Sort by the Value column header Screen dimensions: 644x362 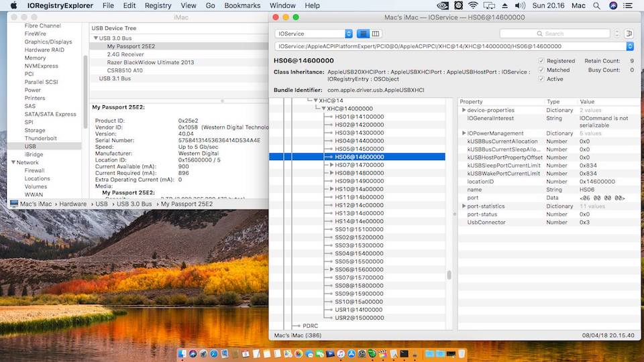[x=587, y=102]
